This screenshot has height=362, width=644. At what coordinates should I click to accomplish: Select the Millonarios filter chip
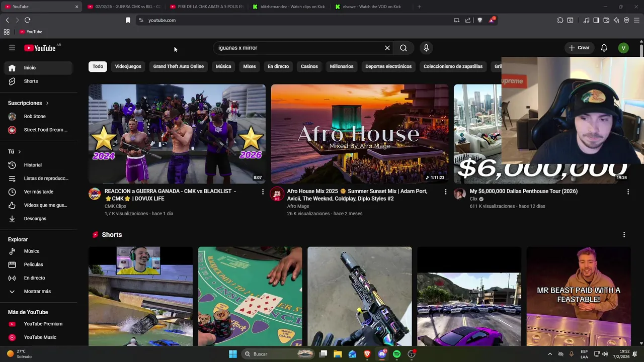(x=342, y=66)
